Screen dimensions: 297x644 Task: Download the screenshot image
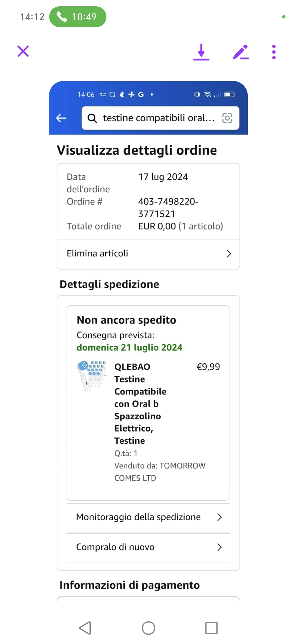[201, 52]
